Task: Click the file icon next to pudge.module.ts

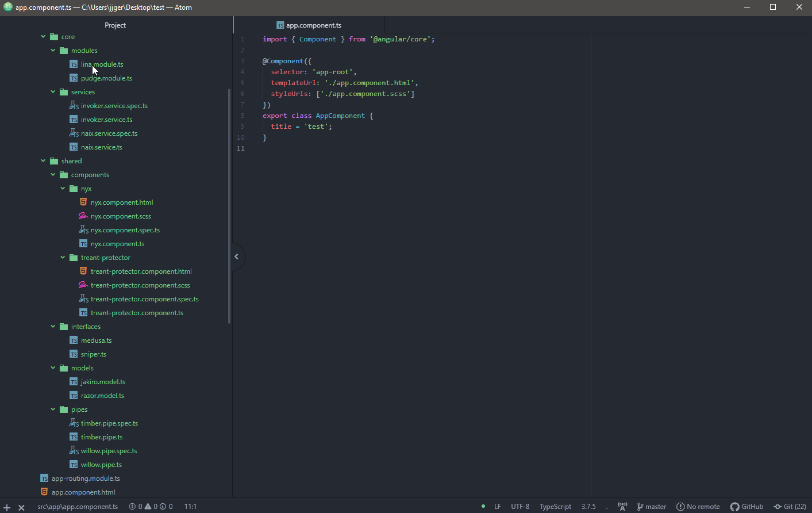Action: pyautogui.click(x=74, y=78)
